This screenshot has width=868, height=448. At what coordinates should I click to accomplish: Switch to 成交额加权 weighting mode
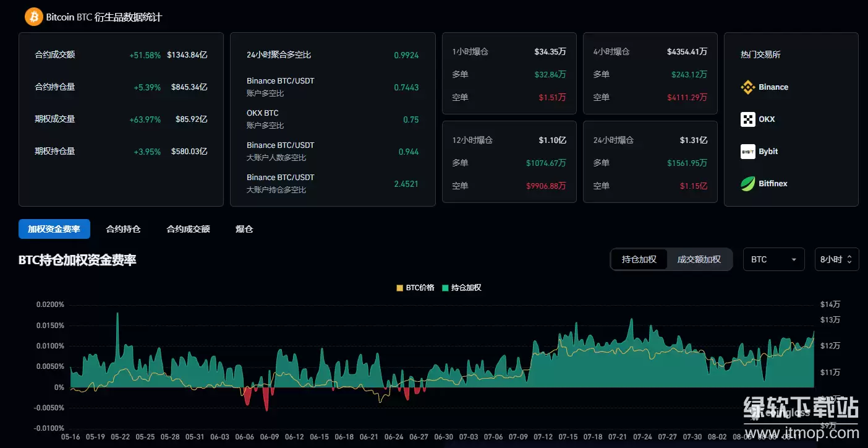pos(699,259)
